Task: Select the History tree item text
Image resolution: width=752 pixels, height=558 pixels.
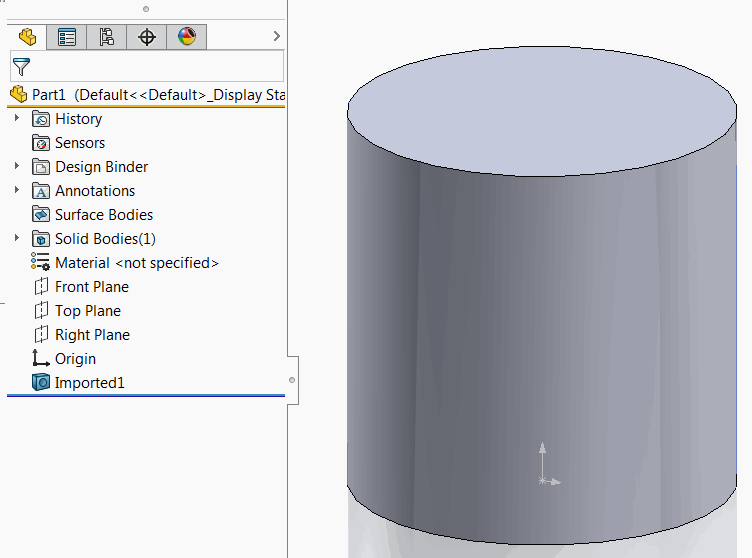Action: [x=79, y=119]
